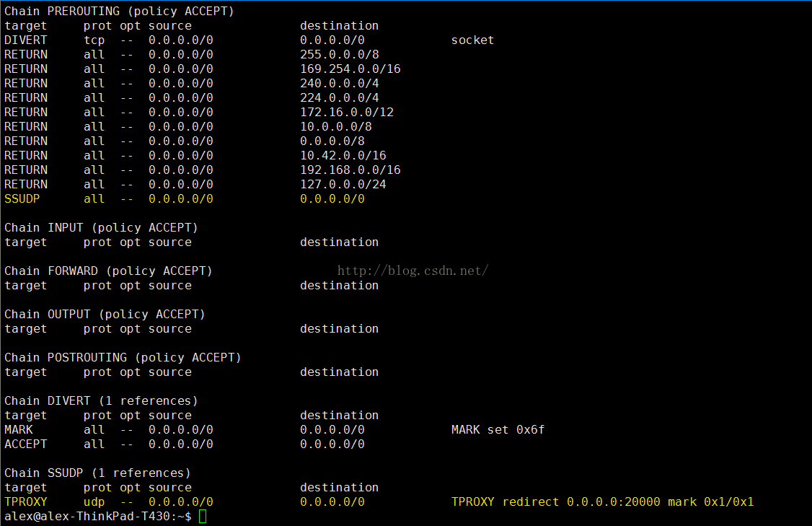Image resolution: width=812 pixels, height=526 pixels.
Task: Click the 'Chain POSTROUTING (policy ACCEPT)' line
Action: point(123,358)
